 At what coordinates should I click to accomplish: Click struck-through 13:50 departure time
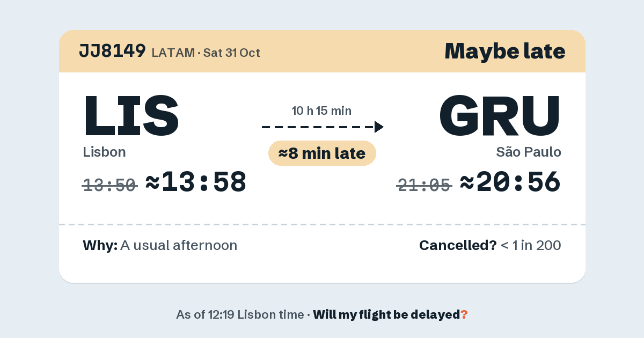110,186
